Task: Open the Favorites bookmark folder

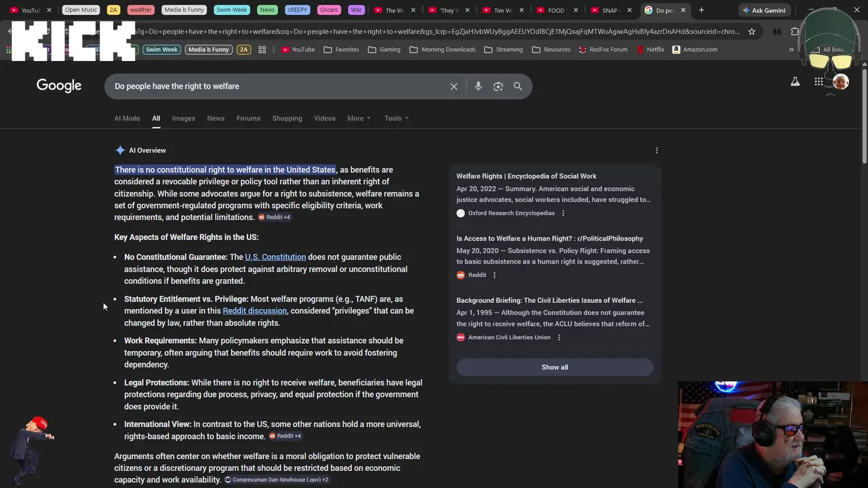Action: click(x=342, y=49)
